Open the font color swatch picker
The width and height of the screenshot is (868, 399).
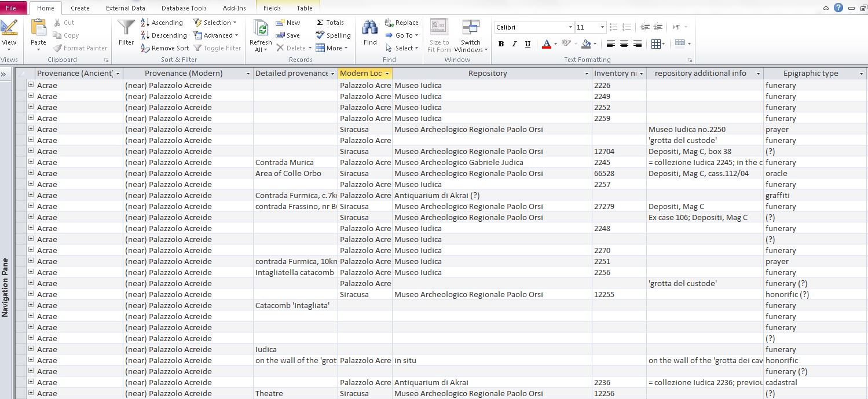[554, 43]
